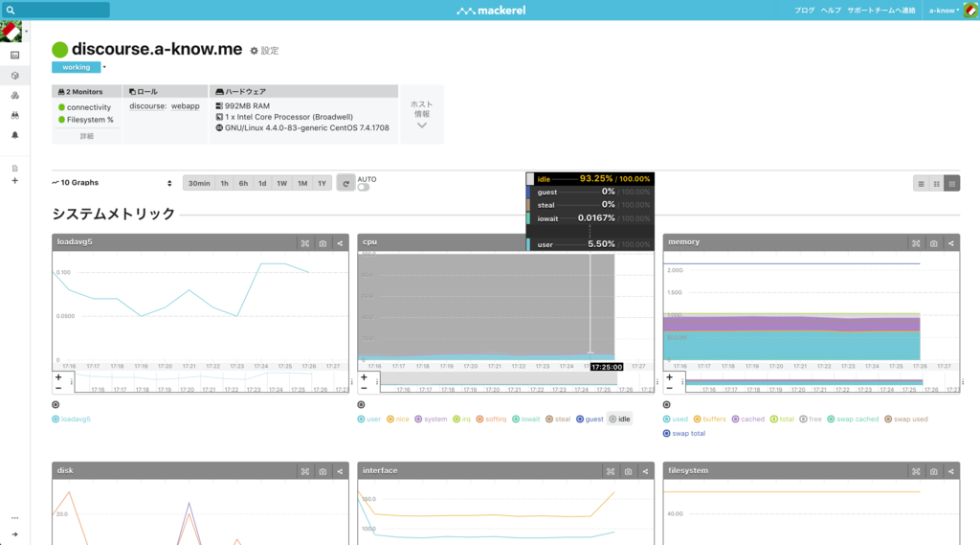Zoom in the memory graph with plus

point(669,377)
